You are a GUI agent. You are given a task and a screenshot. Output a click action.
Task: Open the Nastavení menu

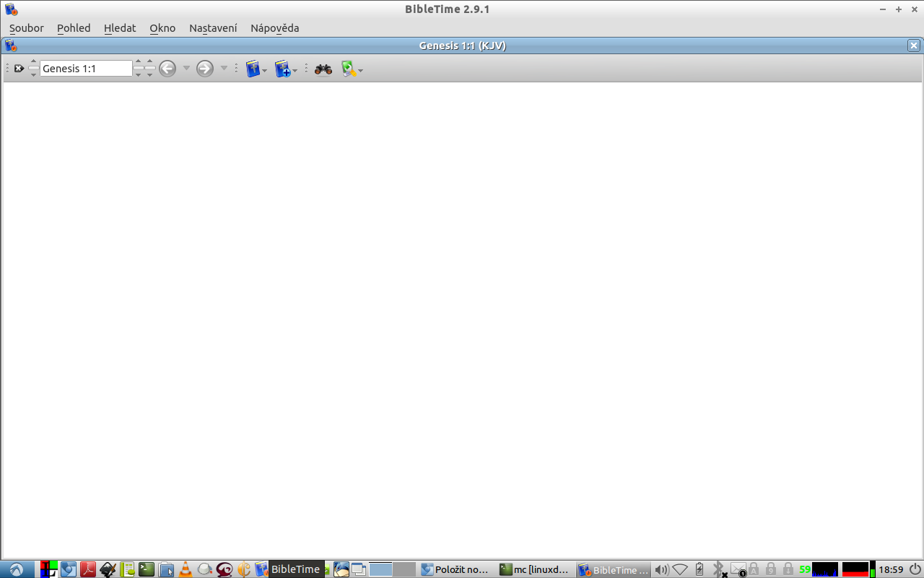click(213, 28)
